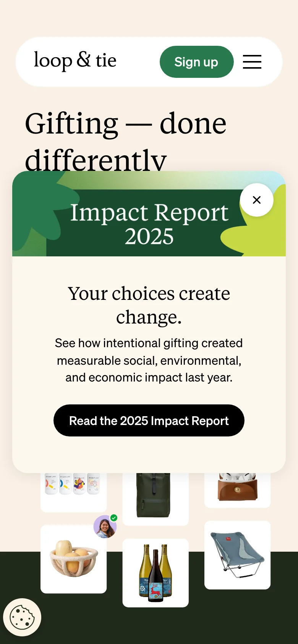Select the fruit bowl product card
This screenshot has width=298, height=644.
(73, 559)
